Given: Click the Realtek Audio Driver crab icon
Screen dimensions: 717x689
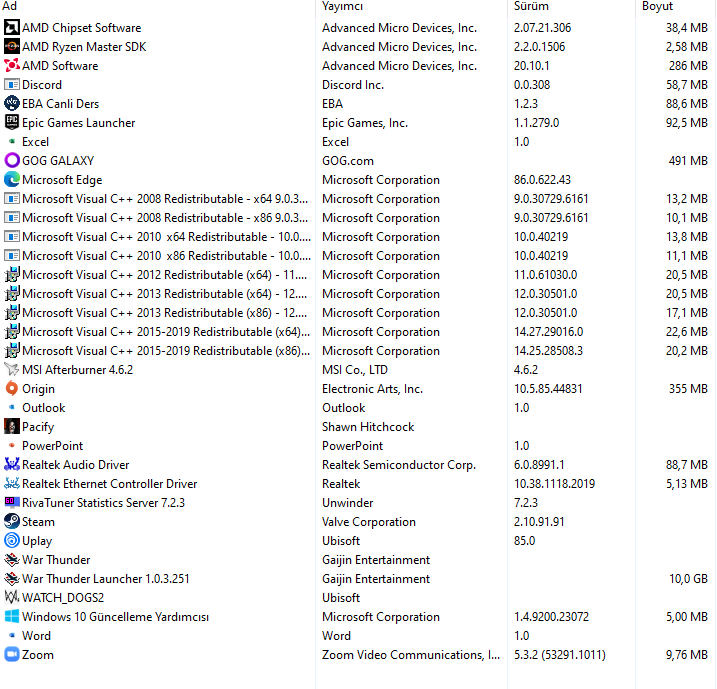Looking at the screenshot, I should [12, 465].
